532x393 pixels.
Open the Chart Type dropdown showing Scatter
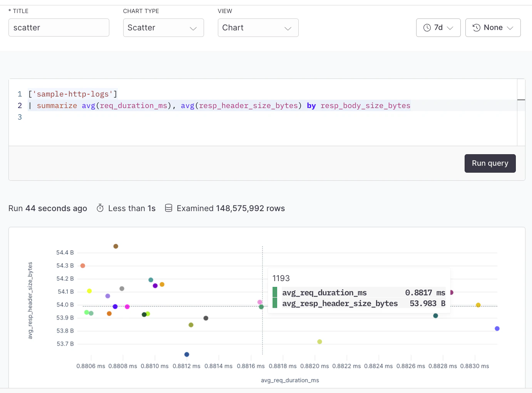tap(163, 28)
